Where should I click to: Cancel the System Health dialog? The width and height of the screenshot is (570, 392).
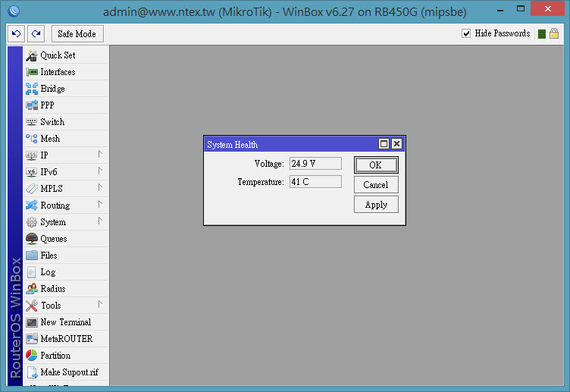pyautogui.click(x=376, y=185)
